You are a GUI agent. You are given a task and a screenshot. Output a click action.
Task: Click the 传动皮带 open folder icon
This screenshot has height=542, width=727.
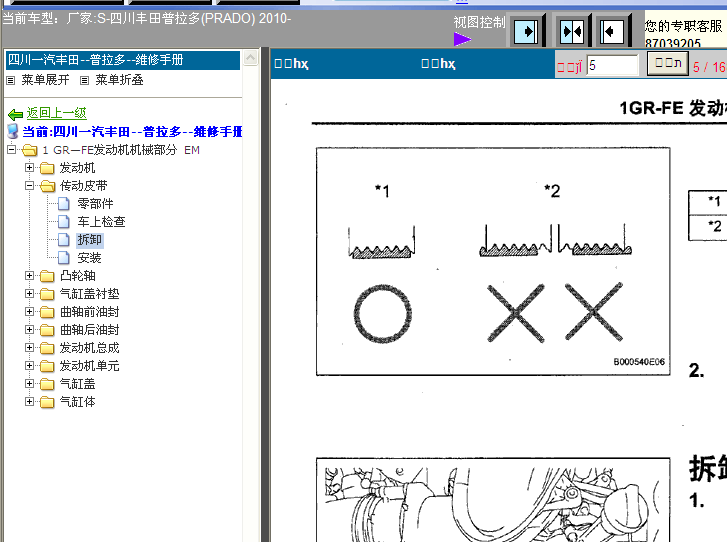click(47, 186)
